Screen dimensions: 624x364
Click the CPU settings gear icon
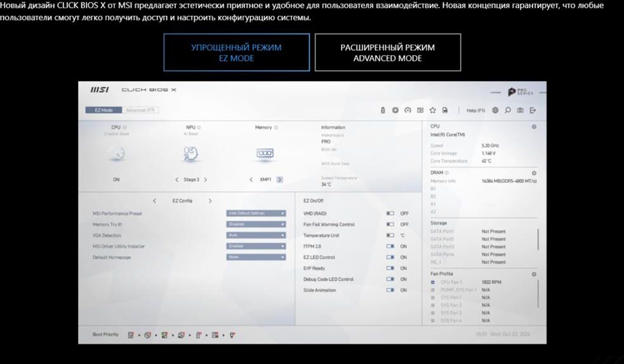[x=534, y=127]
